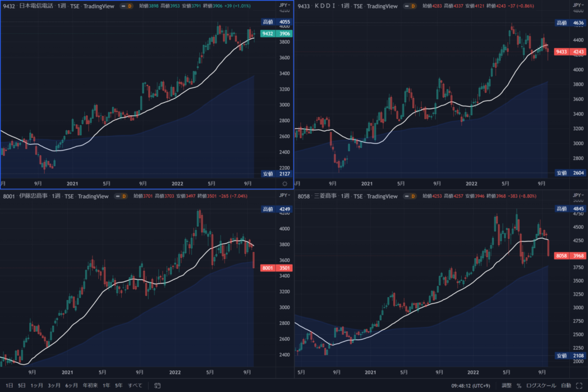Click the +39 (+1.01%) change value
This screenshot has width=588, height=392.
click(x=237, y=6)
